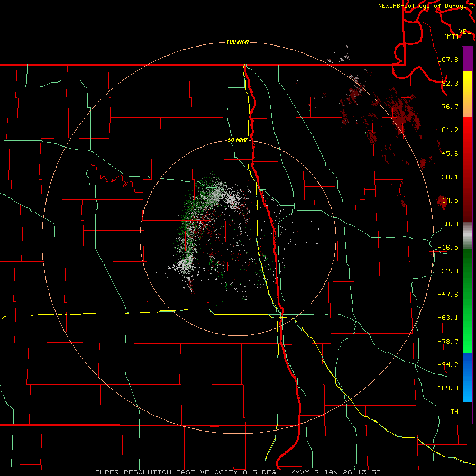Click the purple segment of velocity color bar

click(x=467, y=59)
